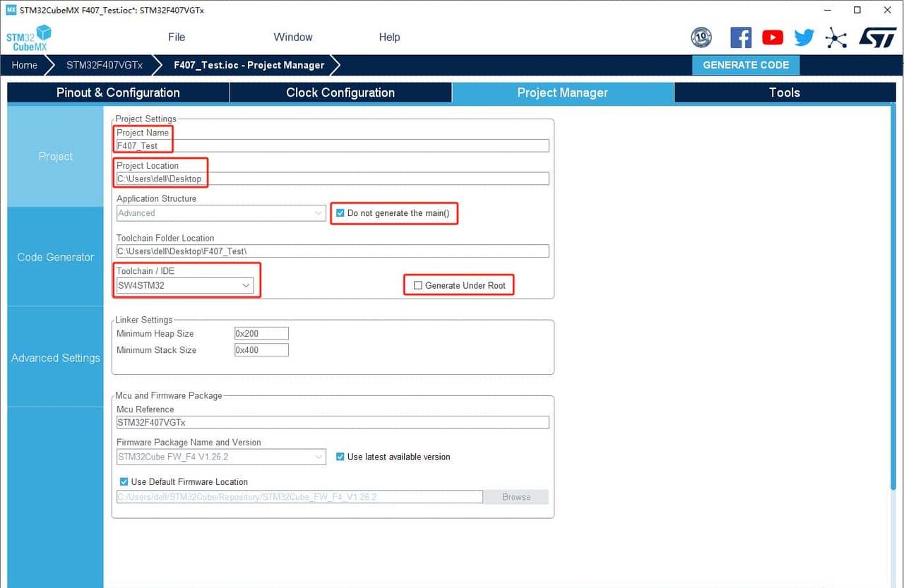This screenshot has height=588, width=904.
Task: Click the Twitter bird icon
Action: click(804, 37)
